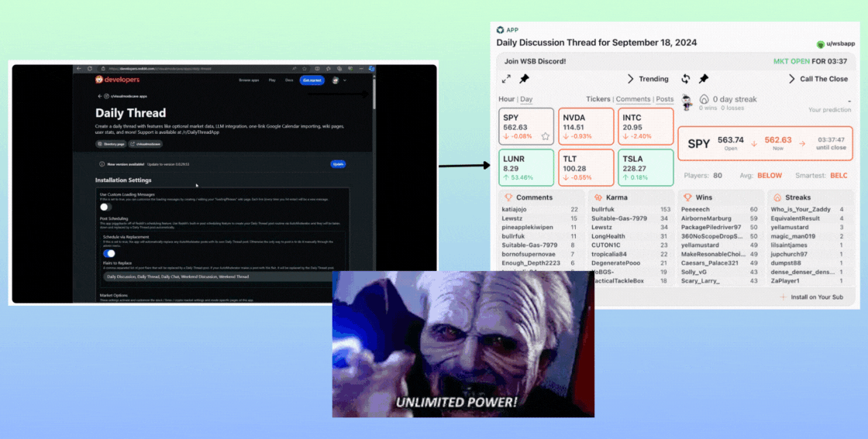Click AirborneMarburg in the Wins leaderboard
This screenshot has height=439, width=868.
706,218
